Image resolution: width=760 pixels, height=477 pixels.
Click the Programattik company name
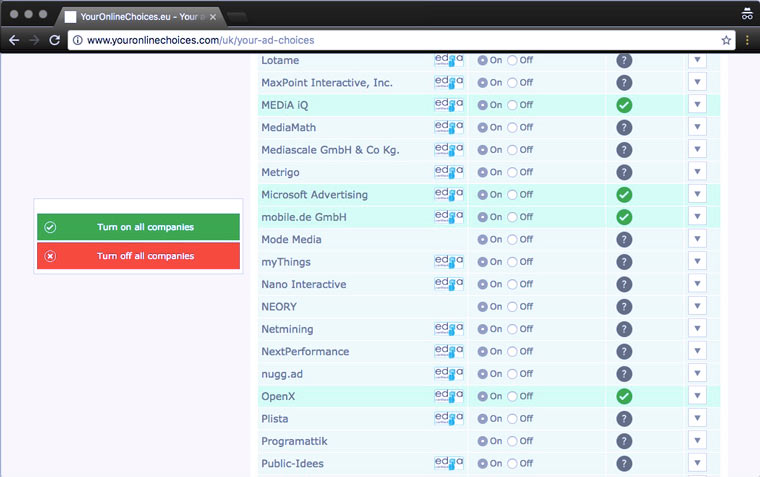(x=294, y=441)
